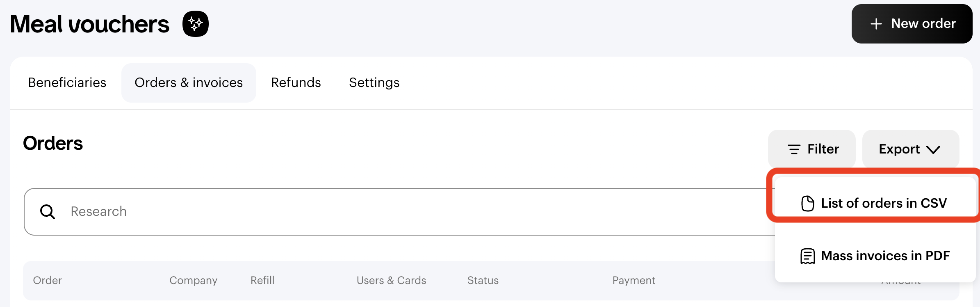
Task: Collapse the Export dropdown chevron
Action: pos(933,149)
